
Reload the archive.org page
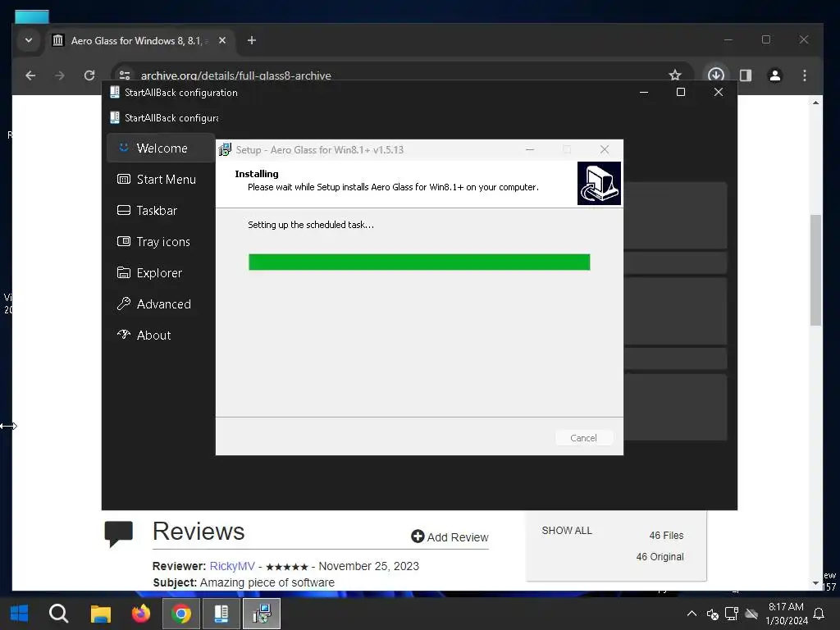point(89,75)
